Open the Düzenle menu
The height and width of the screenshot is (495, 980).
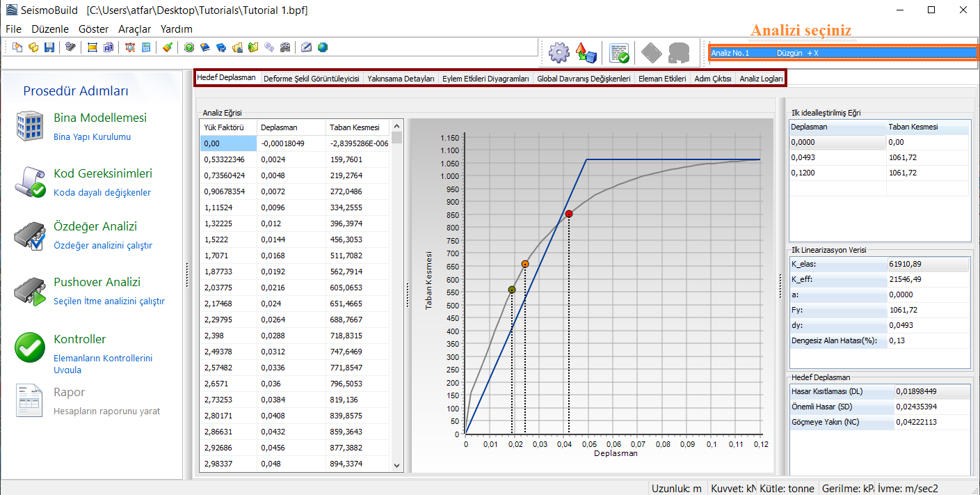(51, 29)
